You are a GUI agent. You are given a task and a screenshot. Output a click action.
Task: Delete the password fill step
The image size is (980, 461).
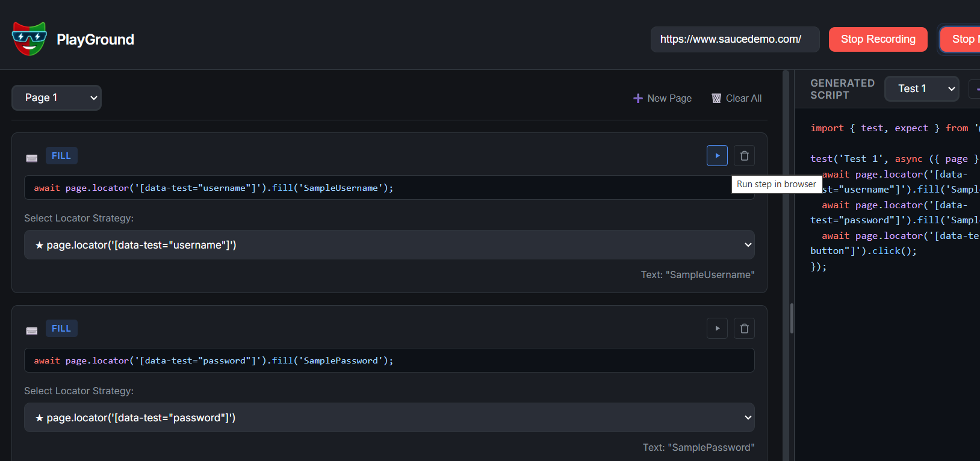[x=744, y=329]
